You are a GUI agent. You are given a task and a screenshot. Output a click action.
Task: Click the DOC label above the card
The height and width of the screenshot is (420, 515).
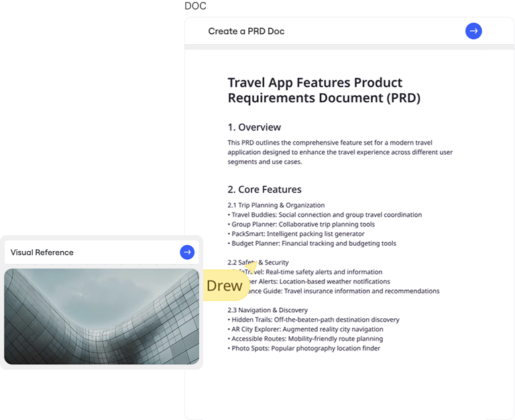[x=196, y=6]
